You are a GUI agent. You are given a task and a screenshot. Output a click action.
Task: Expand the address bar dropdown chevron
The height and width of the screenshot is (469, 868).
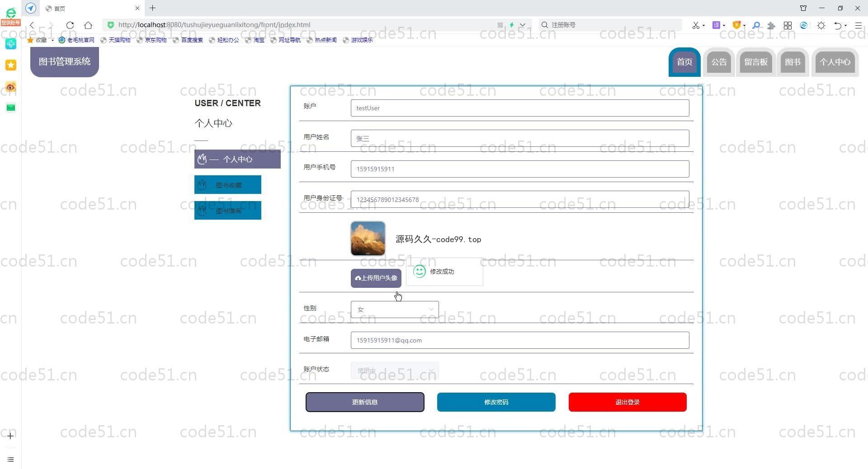pos(523,25)
